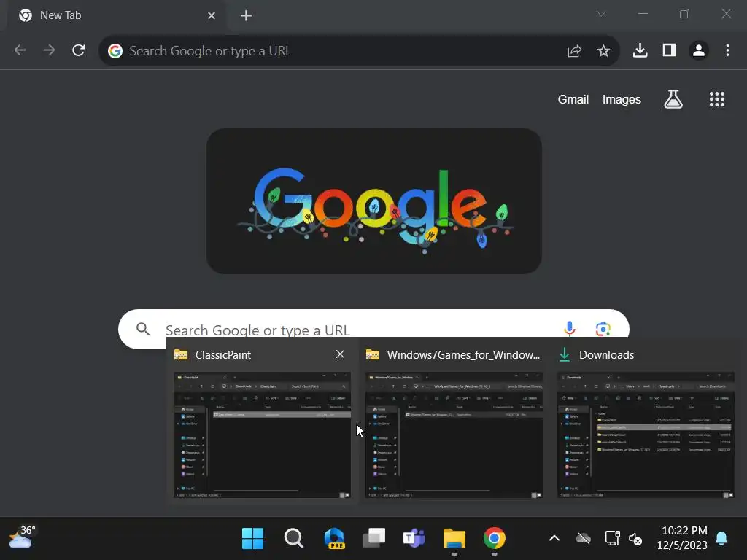This screenshot has height=560, width=747.
Task: Click the Chrome forward arrow
Action: 49,50
